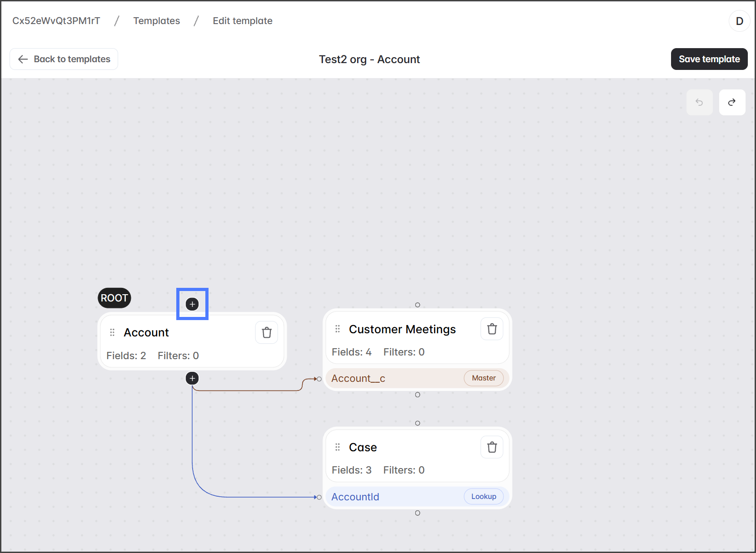The width and height of the screenshot is (756, 553).
Task: Grab the Customer Meetings drag handle
Action: 338,329
